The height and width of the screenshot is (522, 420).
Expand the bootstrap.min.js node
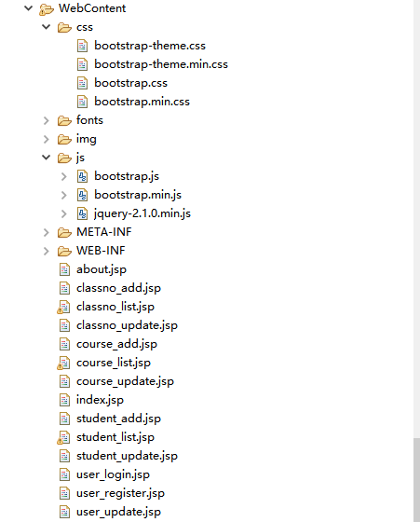(64, 195)
